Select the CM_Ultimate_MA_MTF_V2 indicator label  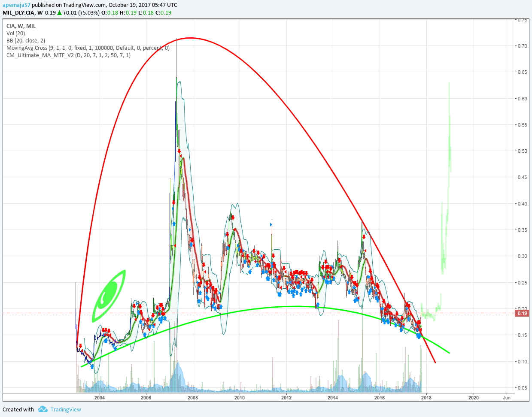[68, 55]
